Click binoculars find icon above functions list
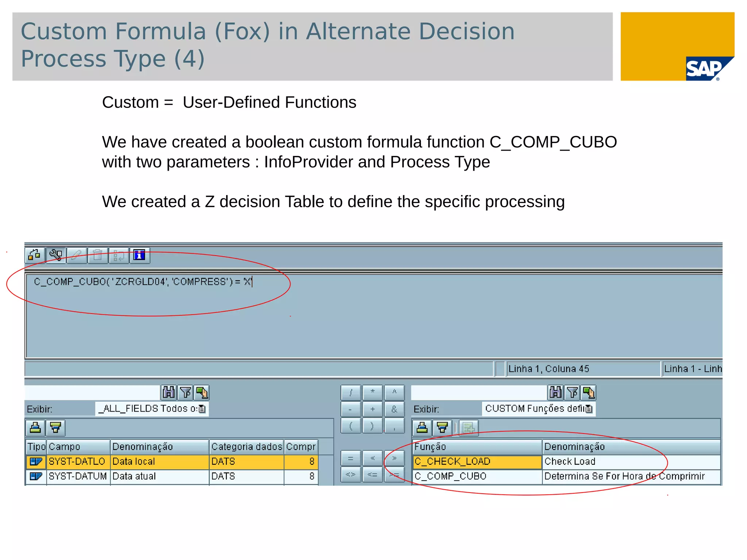747x560 pixels. (556, 392)
